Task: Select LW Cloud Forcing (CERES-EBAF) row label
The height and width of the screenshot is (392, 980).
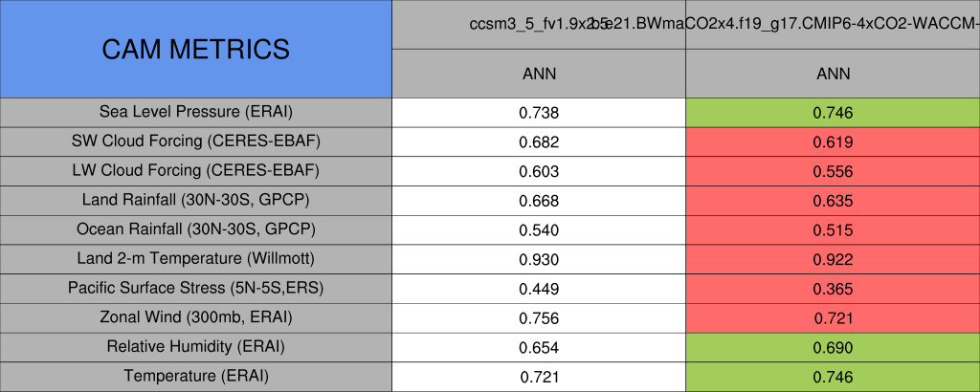Action: [x=195, y=170]
